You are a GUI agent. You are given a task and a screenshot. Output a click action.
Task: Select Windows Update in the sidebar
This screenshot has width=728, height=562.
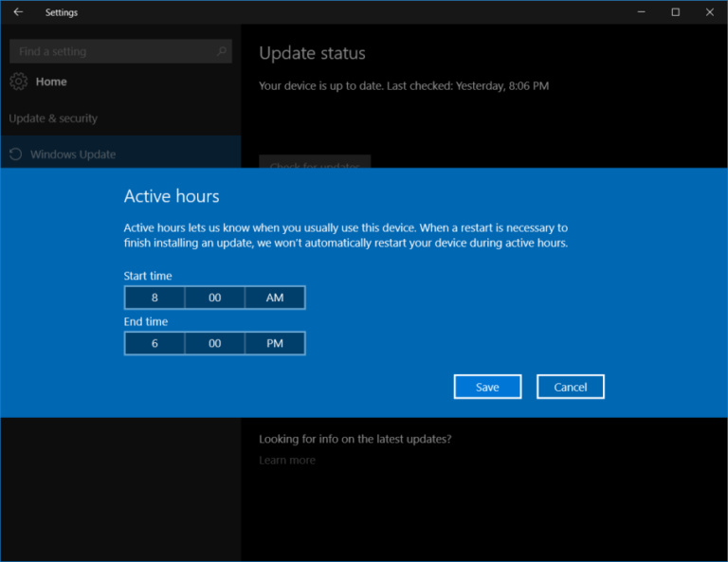73,154
